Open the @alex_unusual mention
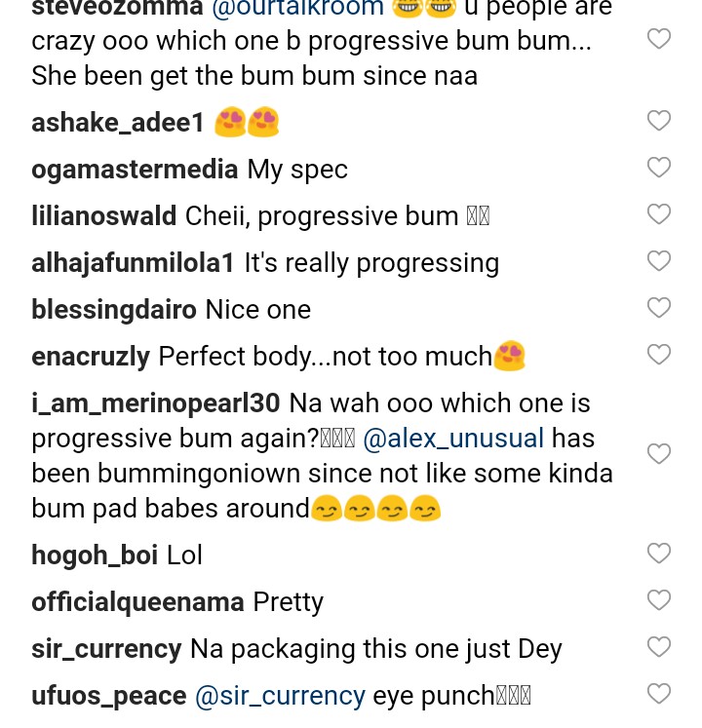The image size is (702, 728). pyautogui.click(x=452, y=439)
